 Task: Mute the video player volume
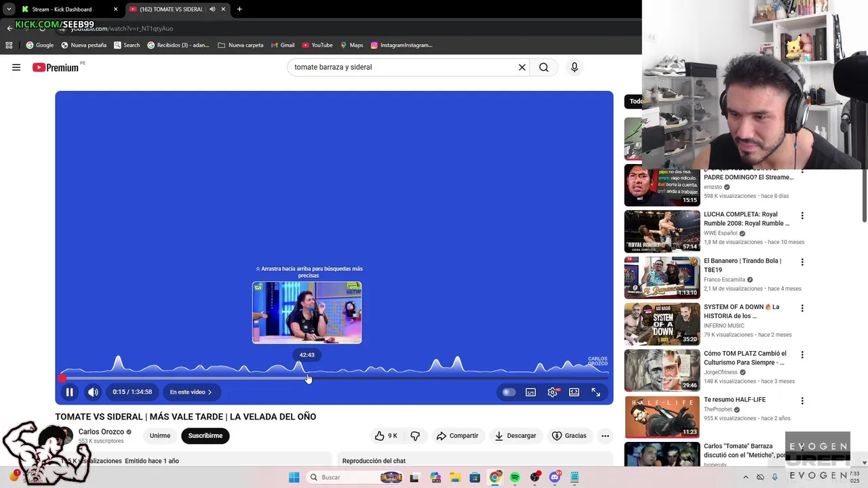pyautogui.click(x=93, y=392)
